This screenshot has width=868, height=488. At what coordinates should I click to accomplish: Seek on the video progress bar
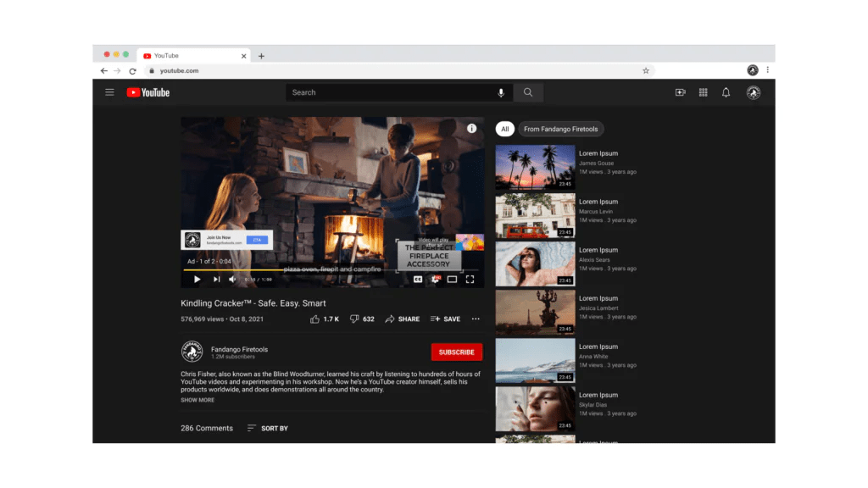click(331, 270)
